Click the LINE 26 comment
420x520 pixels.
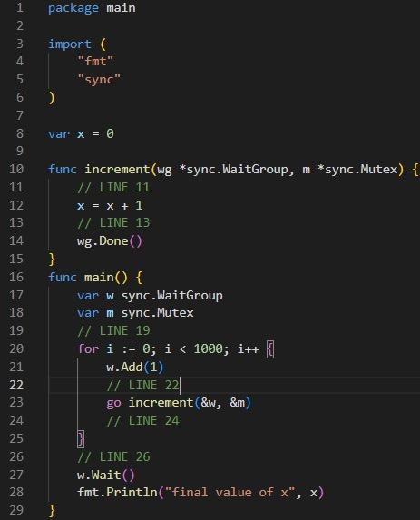click(113, 457)
